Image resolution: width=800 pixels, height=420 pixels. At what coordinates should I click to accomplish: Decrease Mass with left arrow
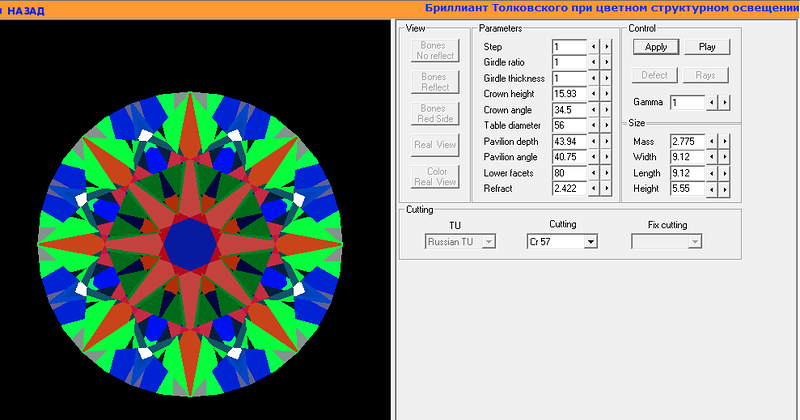[711, 141]
